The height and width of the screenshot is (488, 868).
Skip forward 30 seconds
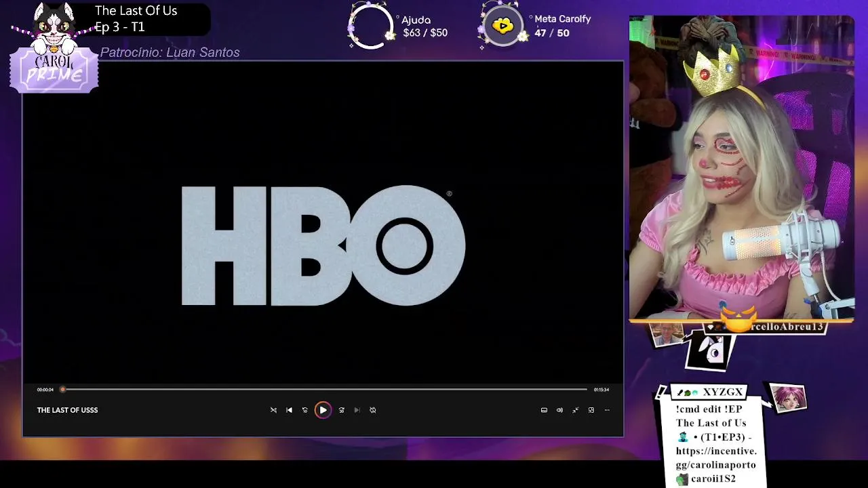341,410
